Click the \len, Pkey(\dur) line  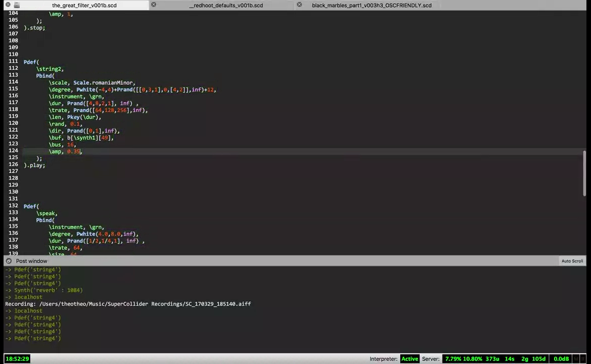click(x=74, y=117)
